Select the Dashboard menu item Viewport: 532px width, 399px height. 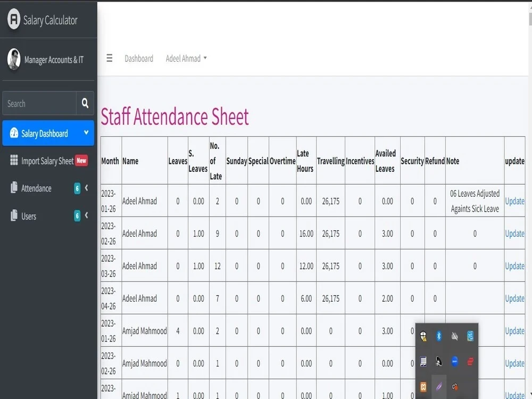coord(139,59)
